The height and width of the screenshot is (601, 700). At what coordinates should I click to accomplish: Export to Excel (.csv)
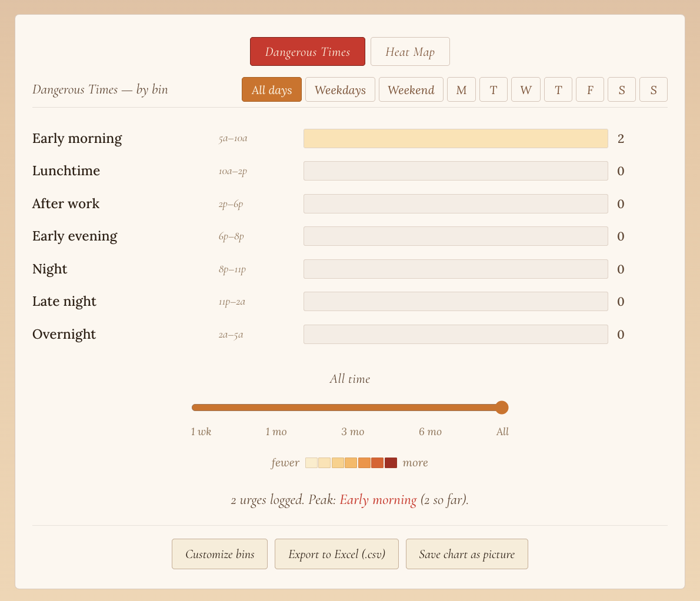click(x=336, y=554)
